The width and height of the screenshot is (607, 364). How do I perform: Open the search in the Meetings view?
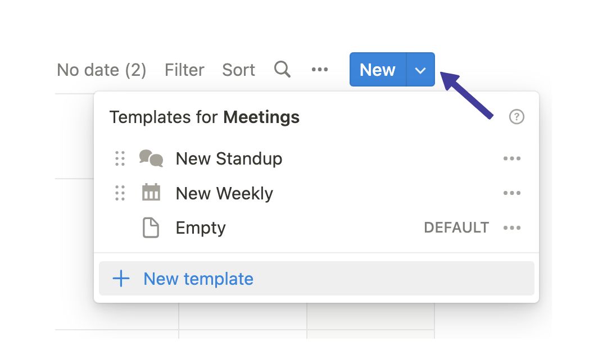tap(282, 69)
